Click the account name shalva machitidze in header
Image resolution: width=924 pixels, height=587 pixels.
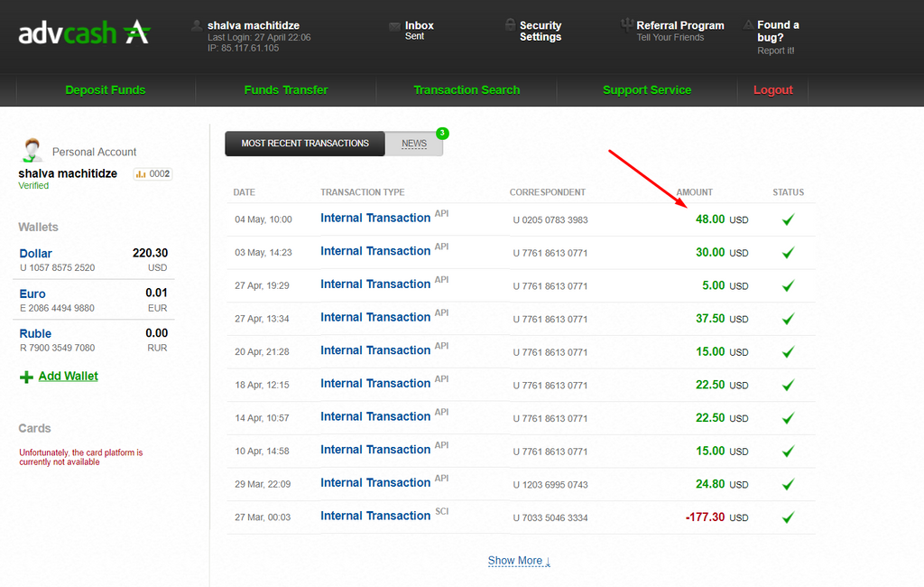click(x=254, y=25)
